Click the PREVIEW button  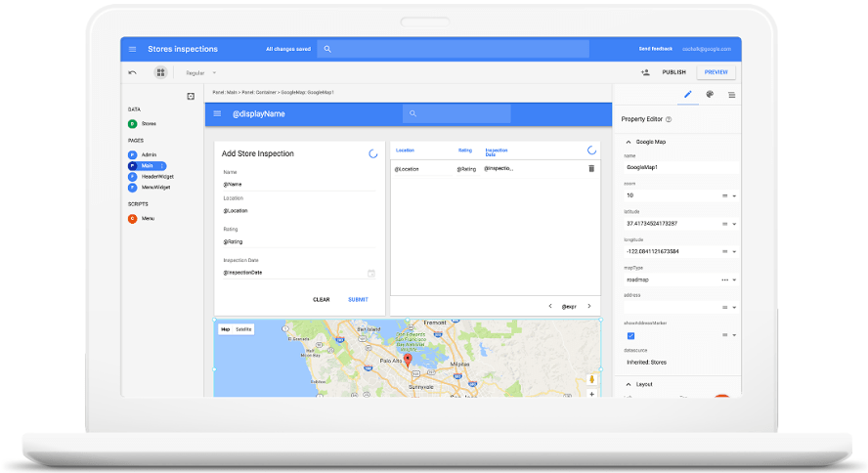click(716, 72)
